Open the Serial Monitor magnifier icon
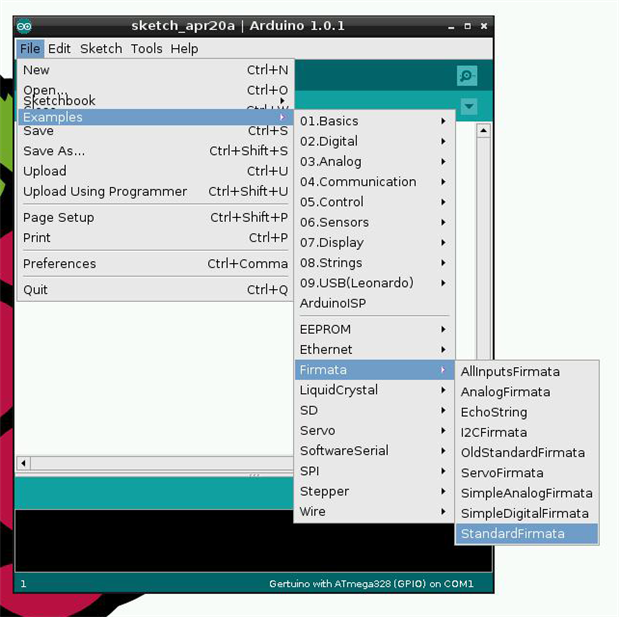Screen dimensions: 619x617 [x=467, y=75]
